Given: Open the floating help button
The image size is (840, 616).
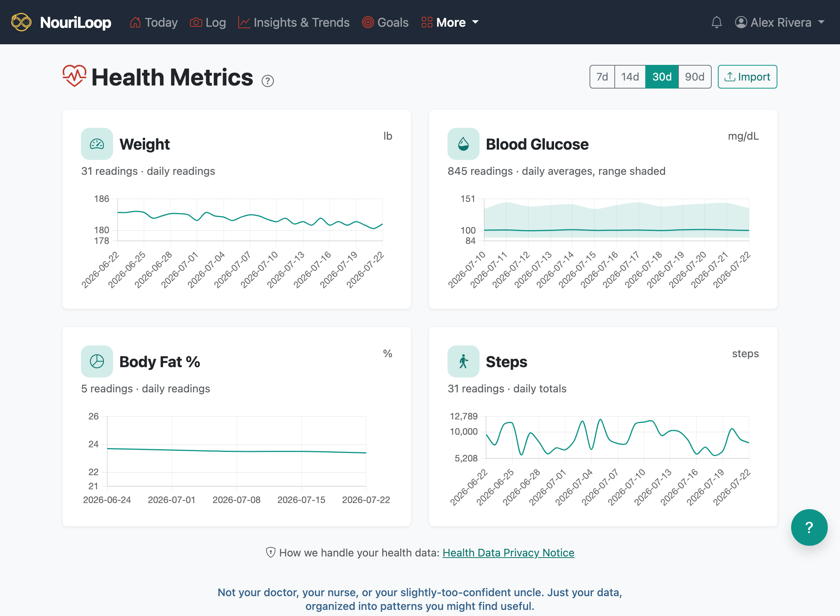Looking at the screenshot, I should [809, 527].
